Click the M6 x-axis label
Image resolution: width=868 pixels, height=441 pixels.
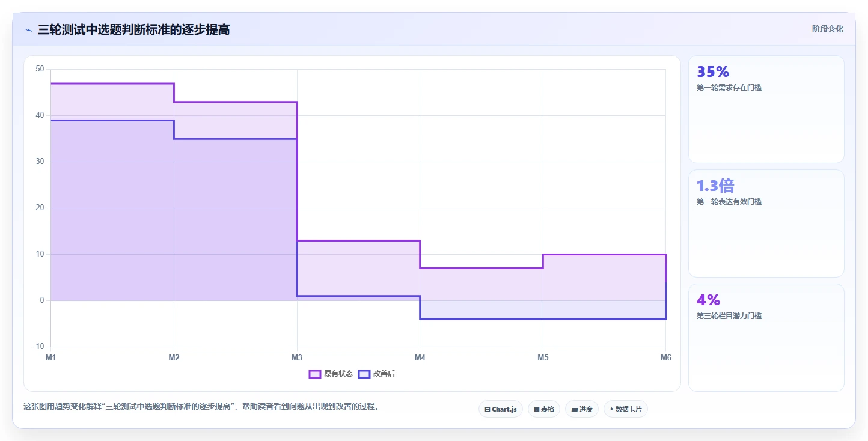click(x=665, y=358)
